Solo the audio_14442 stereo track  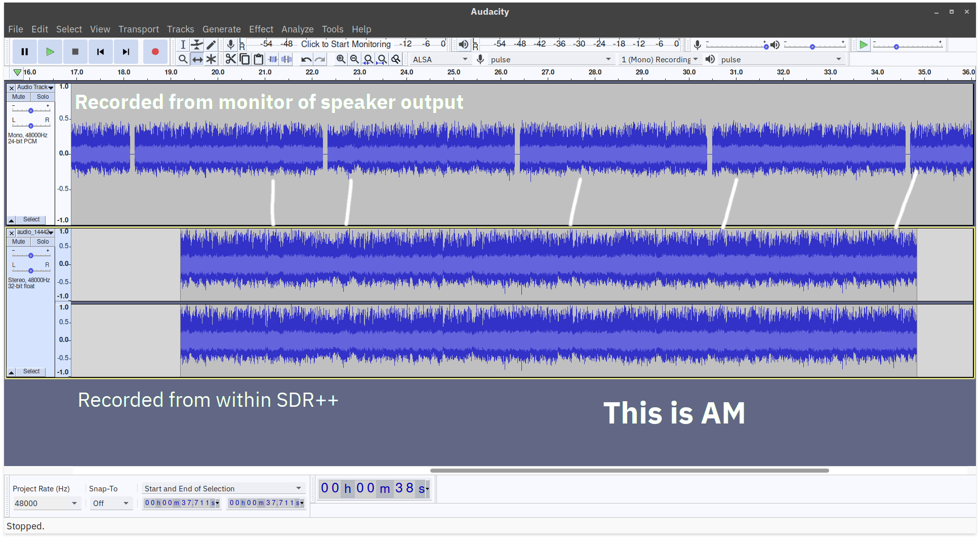(43, 242)
